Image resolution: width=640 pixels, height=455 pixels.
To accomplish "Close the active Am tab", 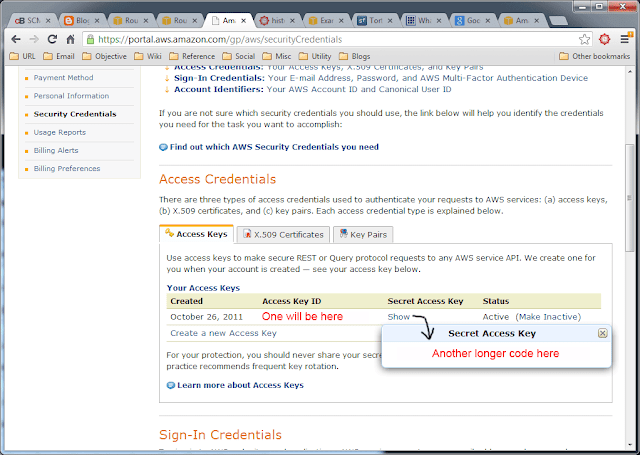I will coord(244,20).
